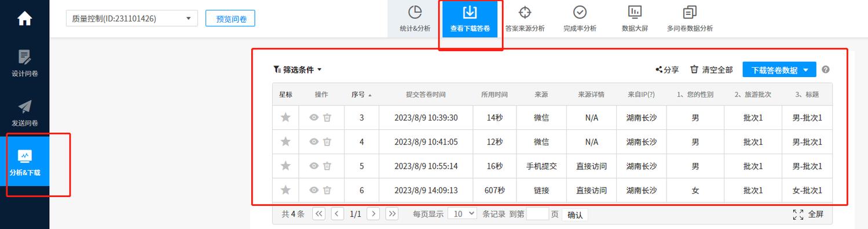Delete response 5 with trash icon
The height and width of the screenshot is (229, 868).
click(x=327, y=166)
